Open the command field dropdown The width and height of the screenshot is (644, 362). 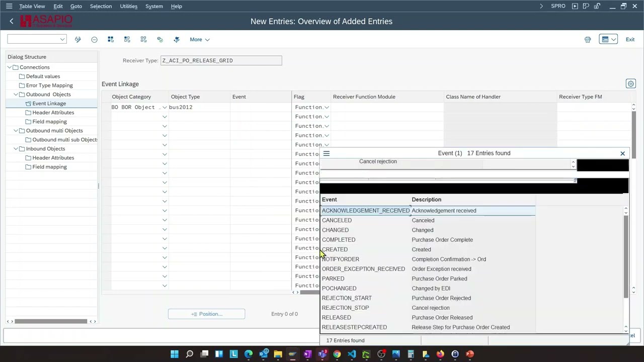(62, 39)
